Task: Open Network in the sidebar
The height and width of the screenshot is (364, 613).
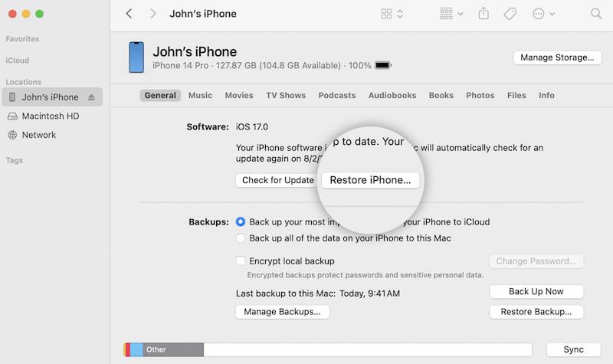Action: pos(38,135)
